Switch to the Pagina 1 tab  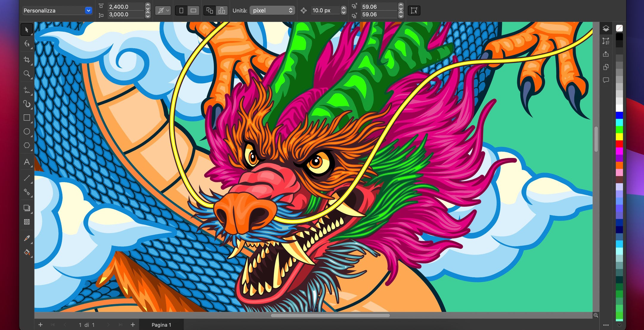[161, 325]
